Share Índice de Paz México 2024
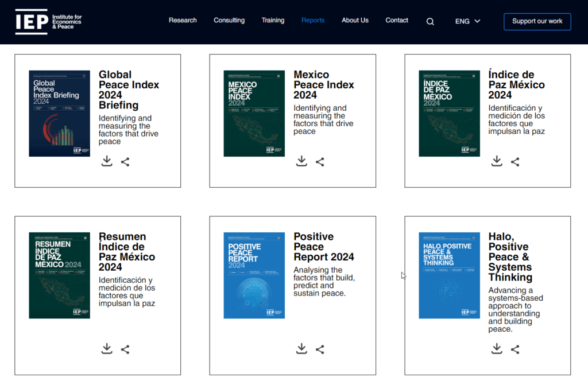The height and width of the screenshot is (389, 588). click(x=515, y=162)
